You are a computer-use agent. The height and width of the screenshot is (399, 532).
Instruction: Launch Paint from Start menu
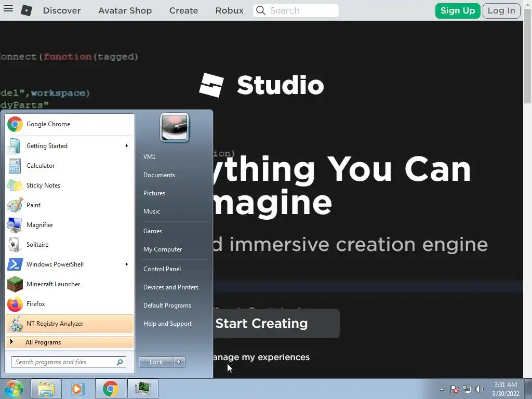70,205
